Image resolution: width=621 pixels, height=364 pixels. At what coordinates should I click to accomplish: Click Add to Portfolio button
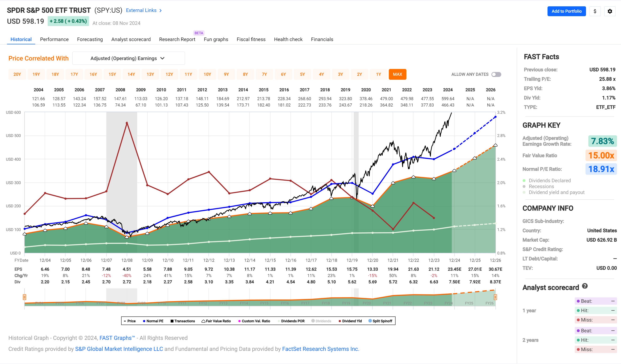(567, 11)
